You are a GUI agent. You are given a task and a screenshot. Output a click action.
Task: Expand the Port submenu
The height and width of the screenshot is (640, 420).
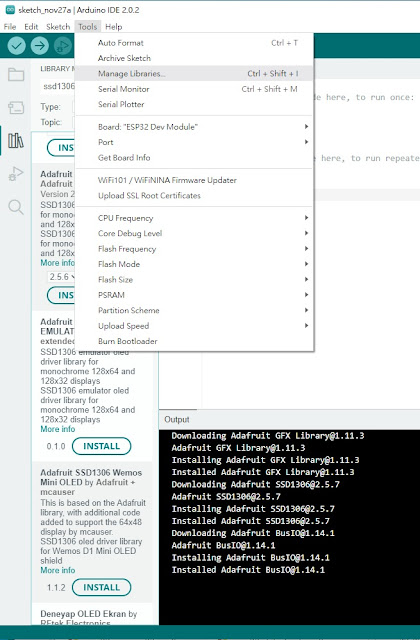point(194,142)
